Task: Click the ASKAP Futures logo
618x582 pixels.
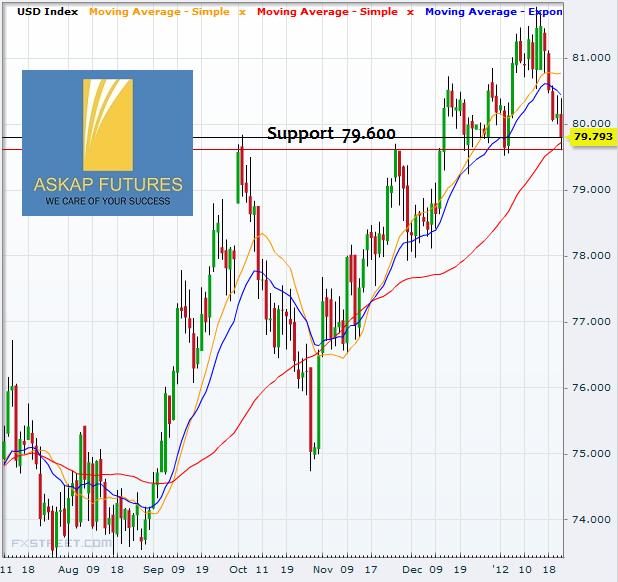Action: tap(108, 142)
